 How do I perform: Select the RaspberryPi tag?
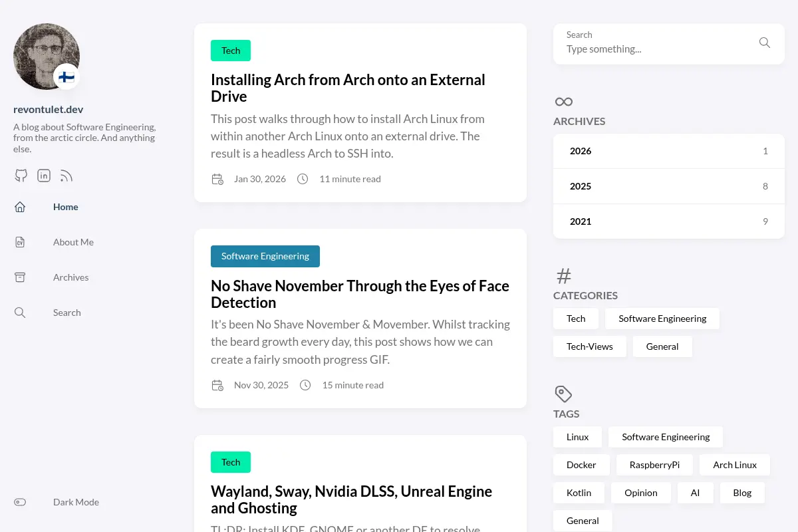654,465
